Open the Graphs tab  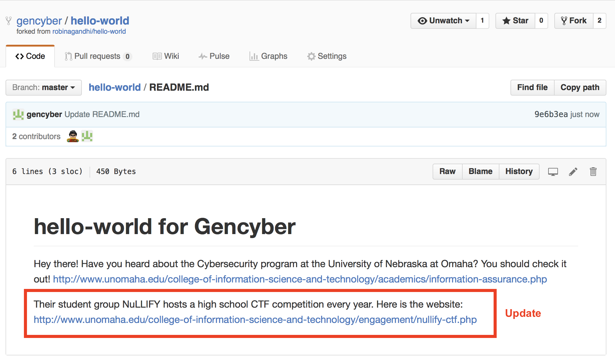[268, 56]
